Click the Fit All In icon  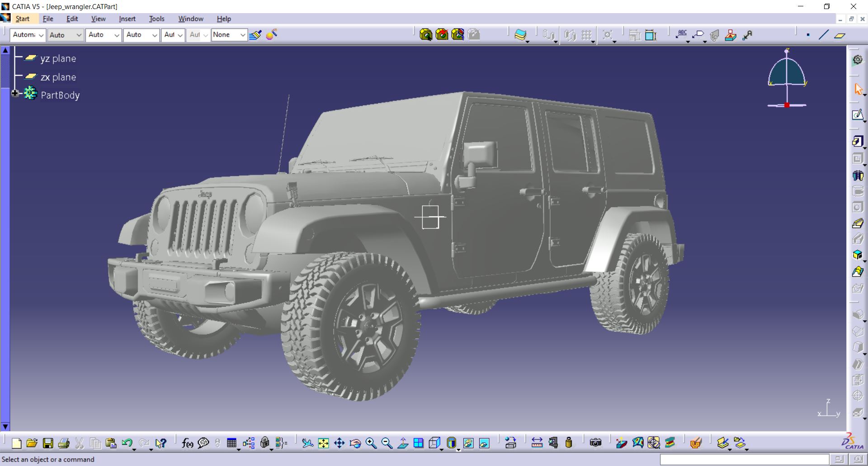click(x=323, y=443)
